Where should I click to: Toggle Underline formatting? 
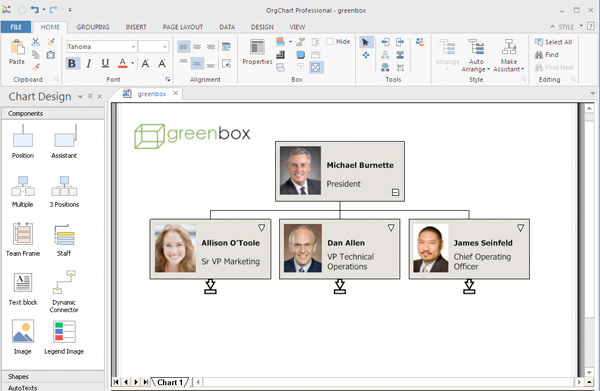tap(105, 63)
